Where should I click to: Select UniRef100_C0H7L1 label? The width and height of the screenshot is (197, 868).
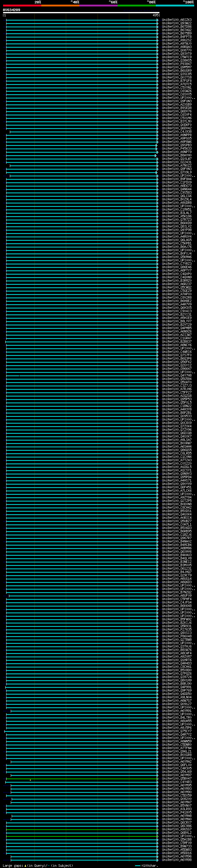pos(177,525)
